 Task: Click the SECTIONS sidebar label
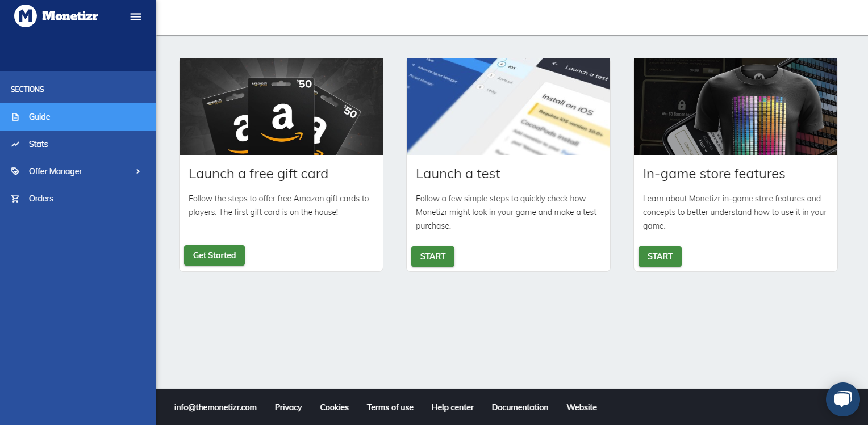coord(27,89)
